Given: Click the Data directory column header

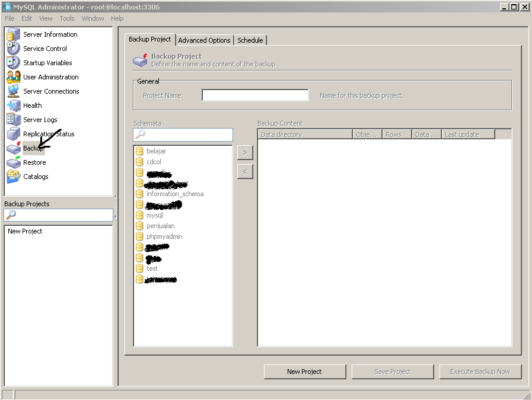Looking at the screenshot, I should (305, 135).
